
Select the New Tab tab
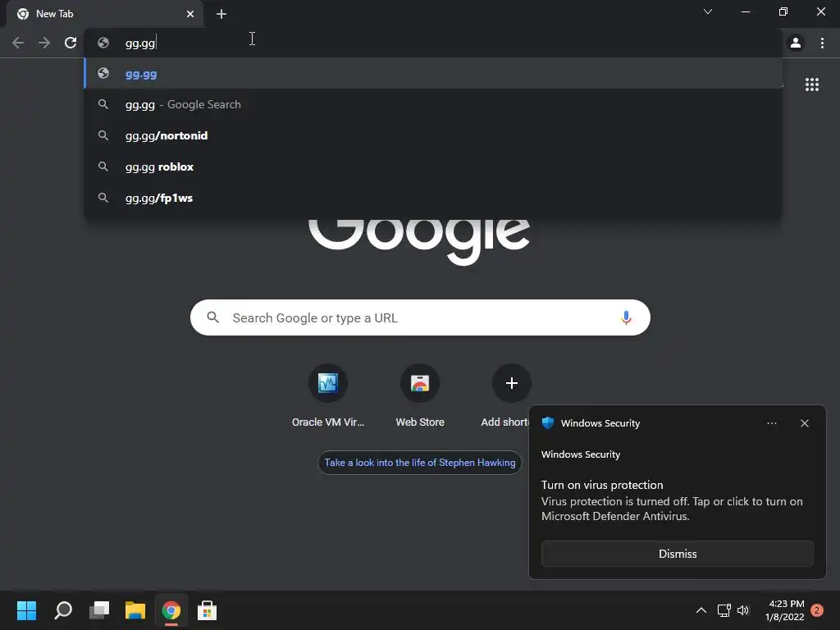pyautogui.click(x=105, y=14)
